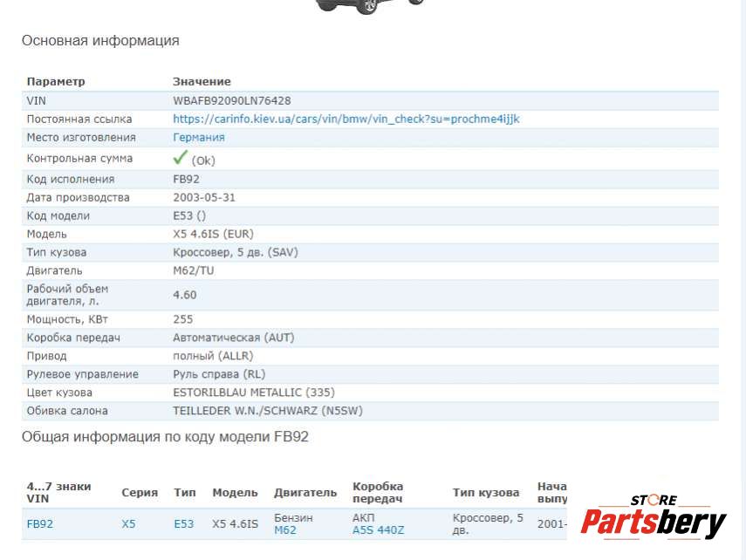Open the M62 engine link
The height and width of the screenshot is (560, 746).
pos(285,529)
